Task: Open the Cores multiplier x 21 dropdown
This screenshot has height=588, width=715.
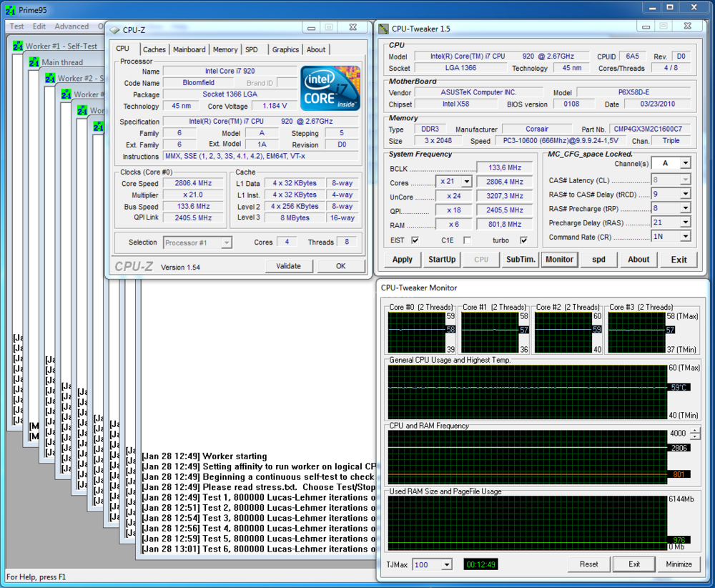Action: (x=466, y=182)
